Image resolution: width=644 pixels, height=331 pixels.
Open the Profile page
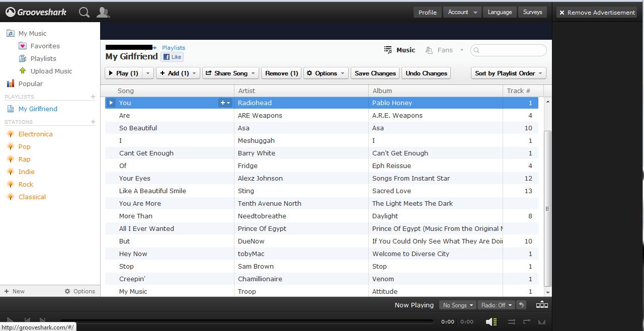428,12
